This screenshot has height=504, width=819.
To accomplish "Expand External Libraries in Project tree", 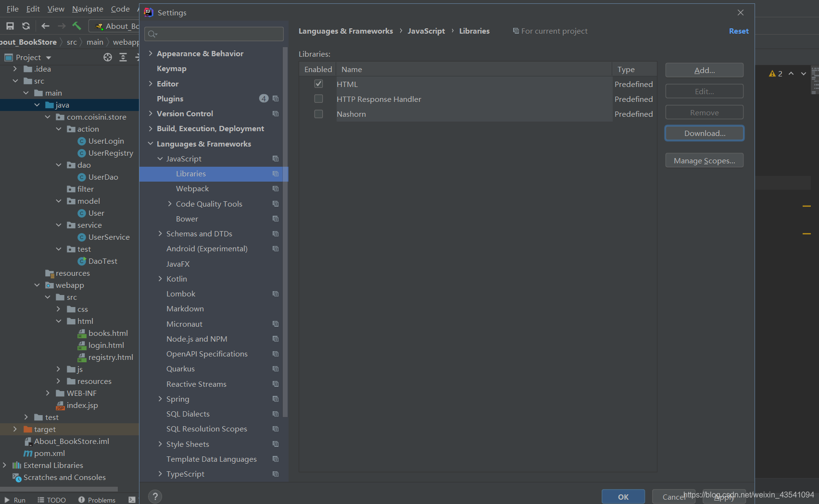I will click(4, 465).
